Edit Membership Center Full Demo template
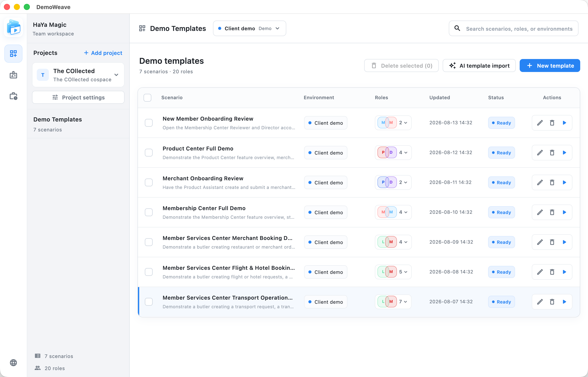The image size is (588, 377). click(x=540, y=212)
